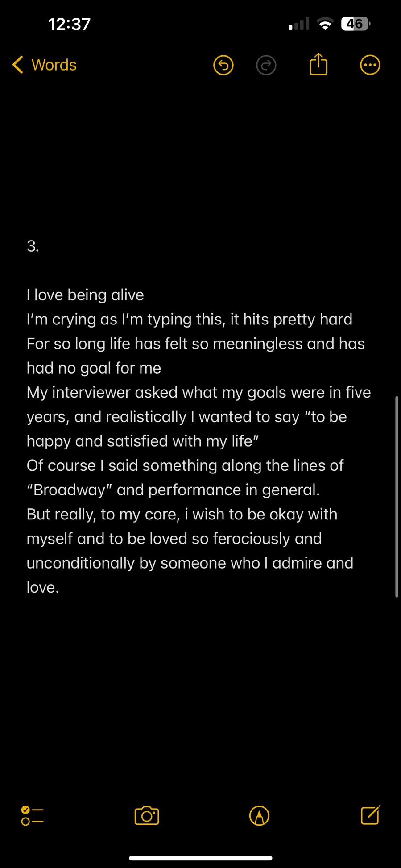Place cursor after "I love being alive"
The width and height of the screenshot is (401, 868).
pos(145,295)
